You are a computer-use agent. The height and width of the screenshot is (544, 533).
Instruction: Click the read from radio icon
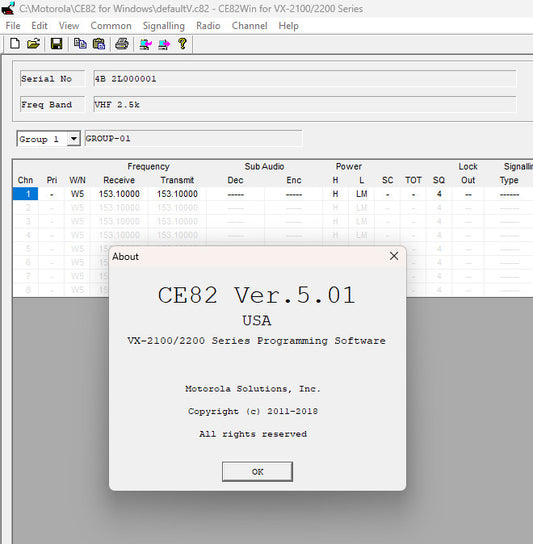[x=145, y=44]
